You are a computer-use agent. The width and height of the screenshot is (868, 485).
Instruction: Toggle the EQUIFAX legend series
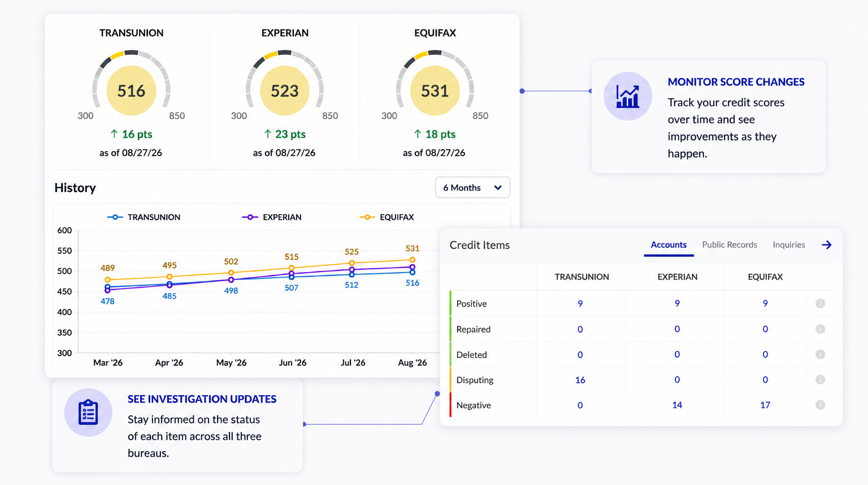pos(387,217)
